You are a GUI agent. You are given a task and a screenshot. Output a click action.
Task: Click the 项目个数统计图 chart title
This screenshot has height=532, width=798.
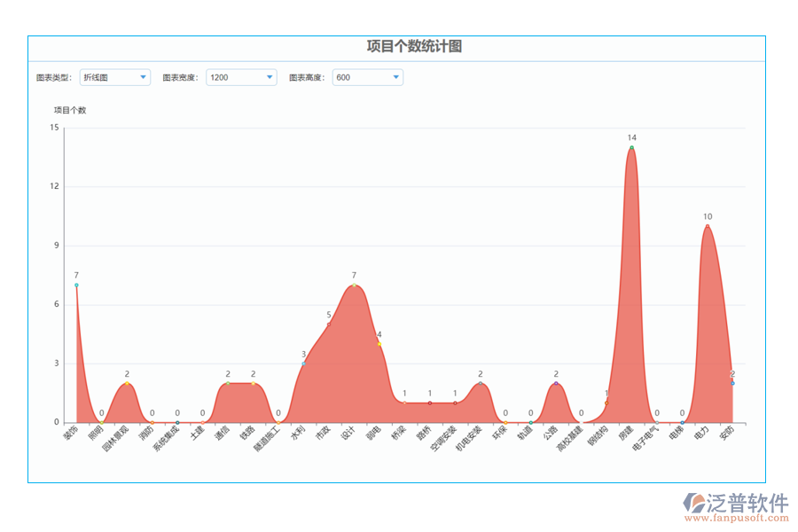(414, 47)
